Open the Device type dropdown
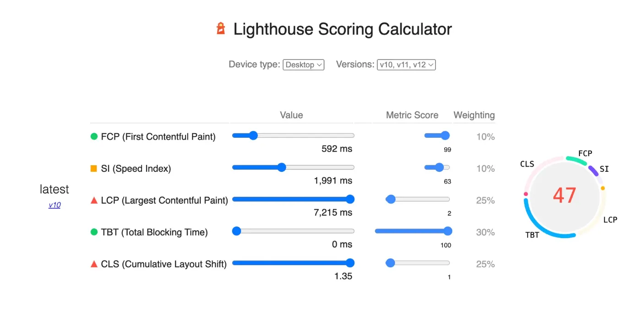Image resolution: width=644 pixels, height=315 pixels. (x=303, y=65)
